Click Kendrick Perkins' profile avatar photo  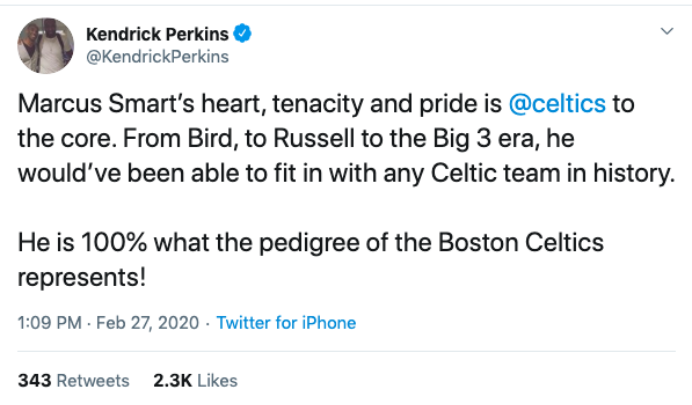[44, 45]
